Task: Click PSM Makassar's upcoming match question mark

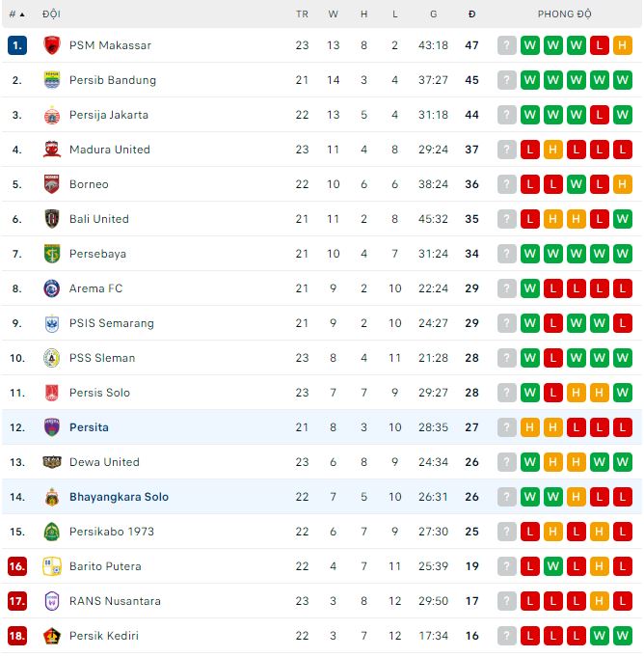Action: pos(507,45)
